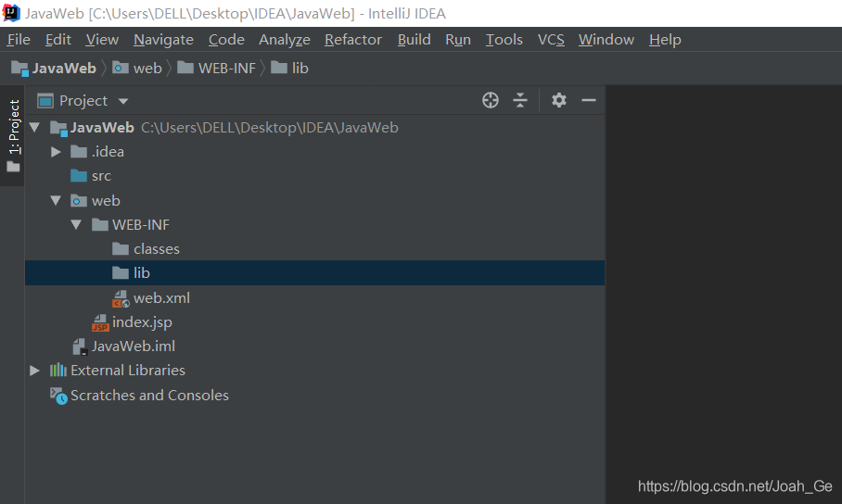Select the Scratches and Consoles label
Viewport: 842px width, 504px height.
[x=150, y=395]
